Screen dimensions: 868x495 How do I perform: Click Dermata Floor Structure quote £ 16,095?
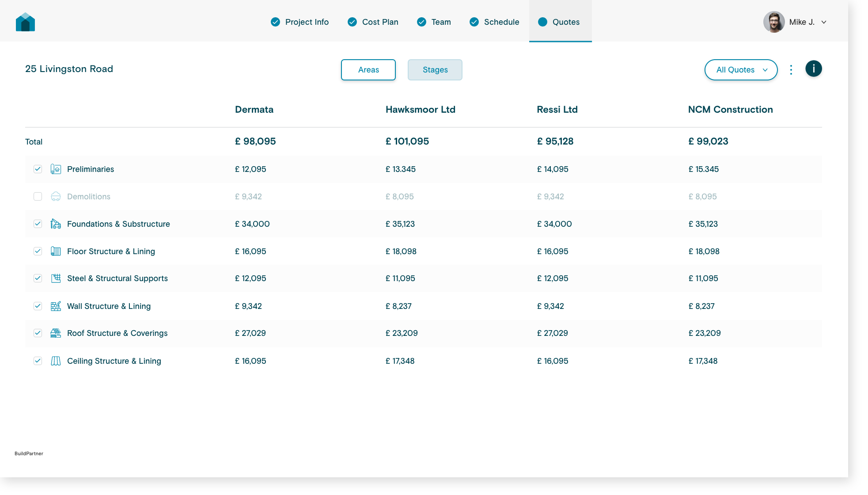(x=250, y=251)
